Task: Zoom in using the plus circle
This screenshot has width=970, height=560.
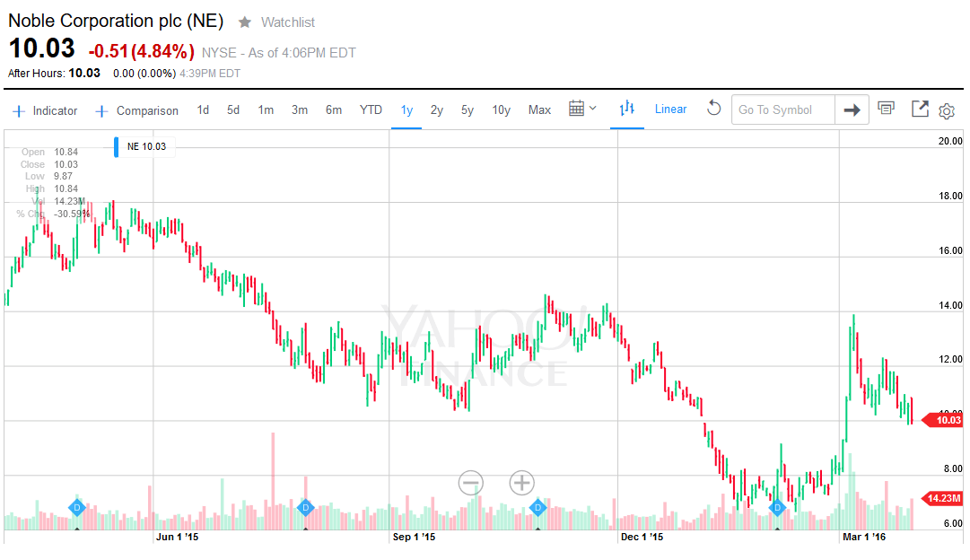Action: tap(521, 483)
